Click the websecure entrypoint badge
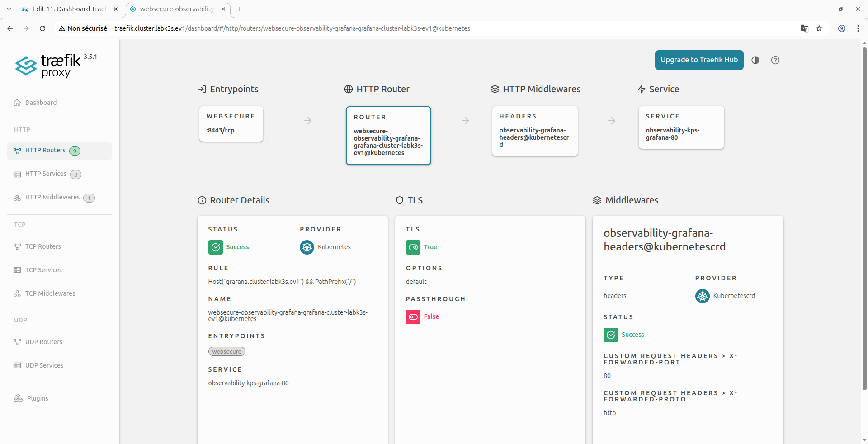The image size is (868, 444). click(x=227, y=352)
